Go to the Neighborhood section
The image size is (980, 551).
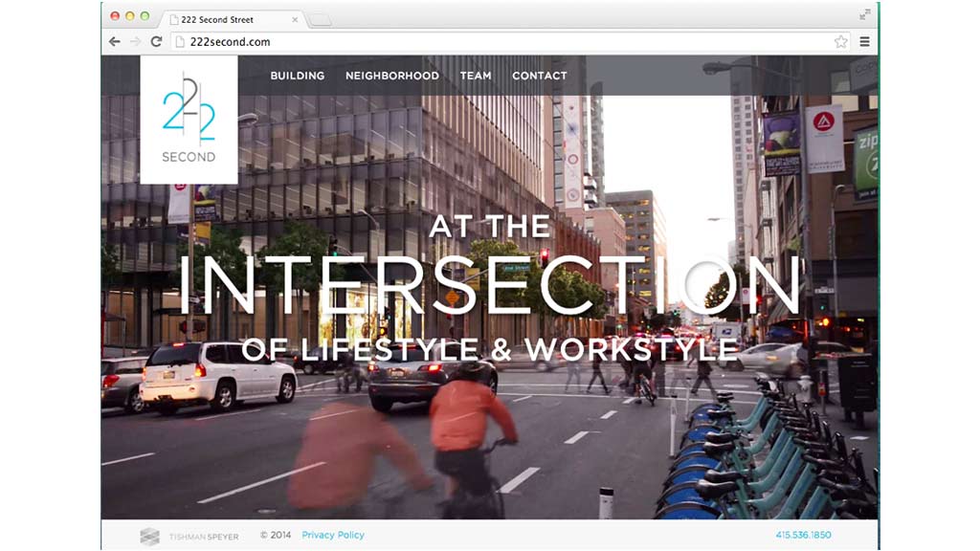(391, 76)
